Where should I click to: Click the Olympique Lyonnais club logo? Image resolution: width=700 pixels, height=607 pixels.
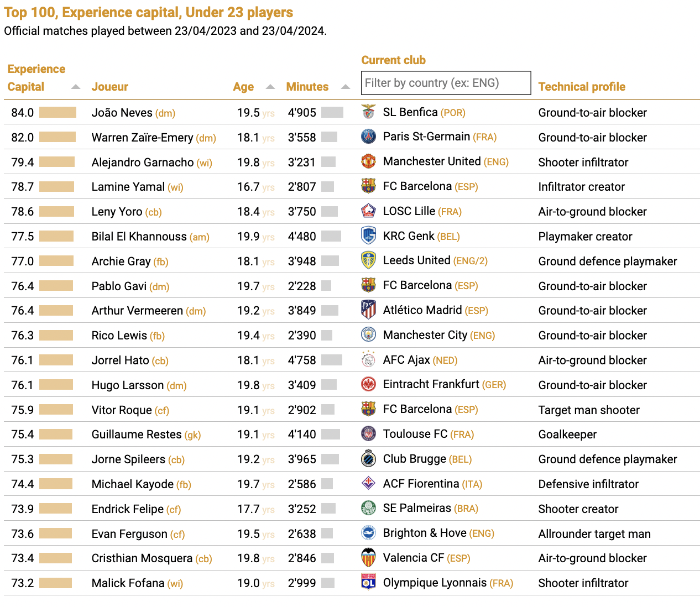(368, 583)
